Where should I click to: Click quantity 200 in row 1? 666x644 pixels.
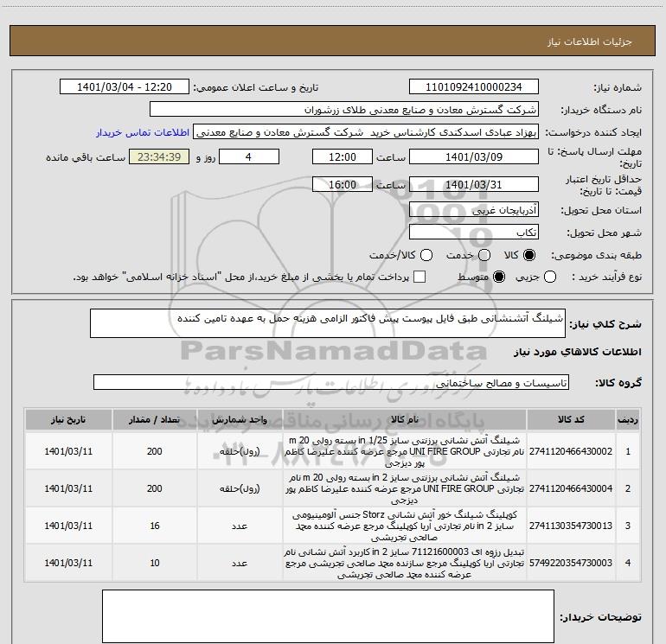click(155, 451)
